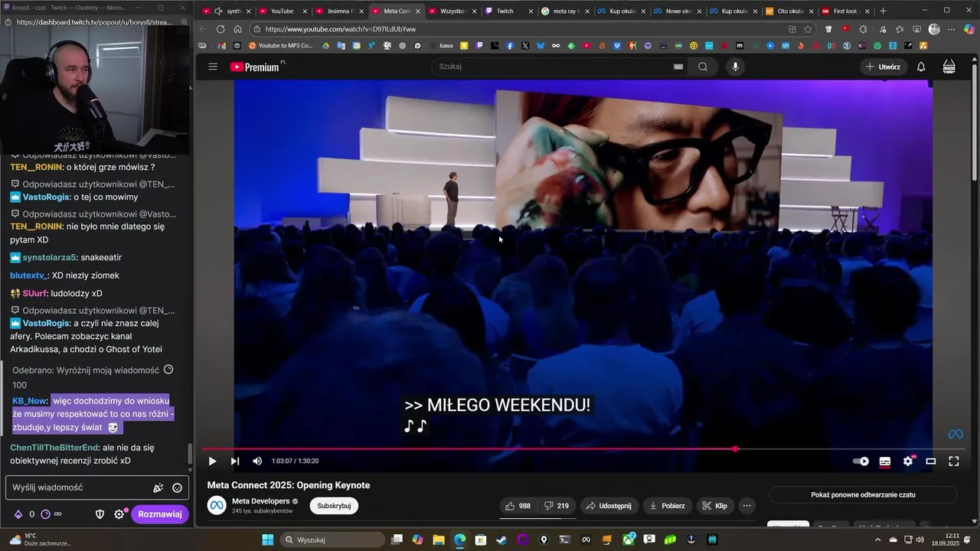Switch to the Jesienna browser tab

(x=340, y=11)
